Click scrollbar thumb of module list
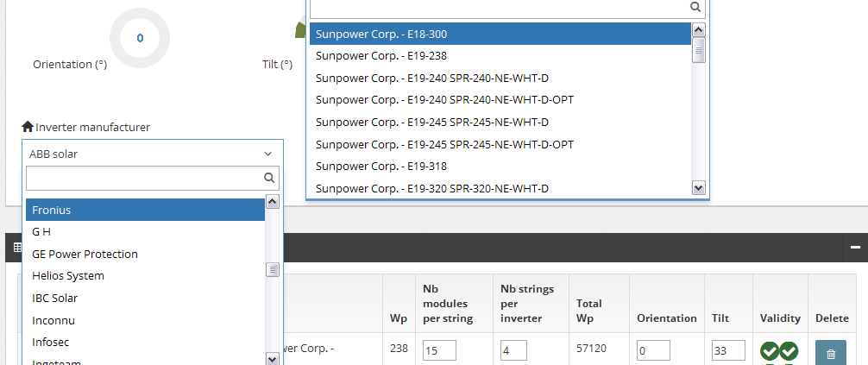 pyautogui.click(x=699, y=50)
